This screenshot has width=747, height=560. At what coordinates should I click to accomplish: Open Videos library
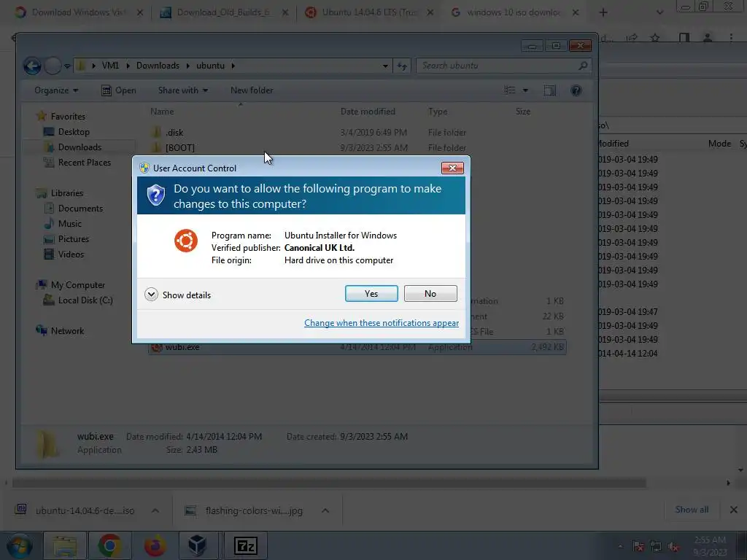63,254
